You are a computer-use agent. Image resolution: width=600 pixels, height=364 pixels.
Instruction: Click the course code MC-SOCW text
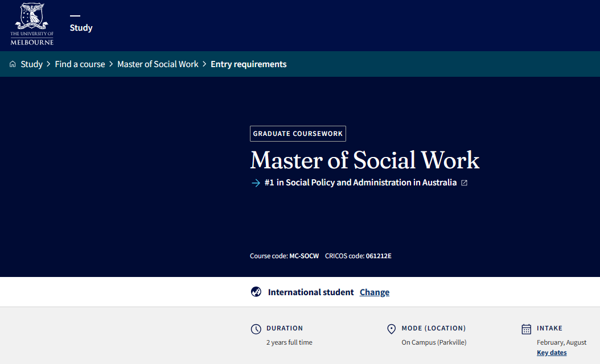click(x=304, y=256)
